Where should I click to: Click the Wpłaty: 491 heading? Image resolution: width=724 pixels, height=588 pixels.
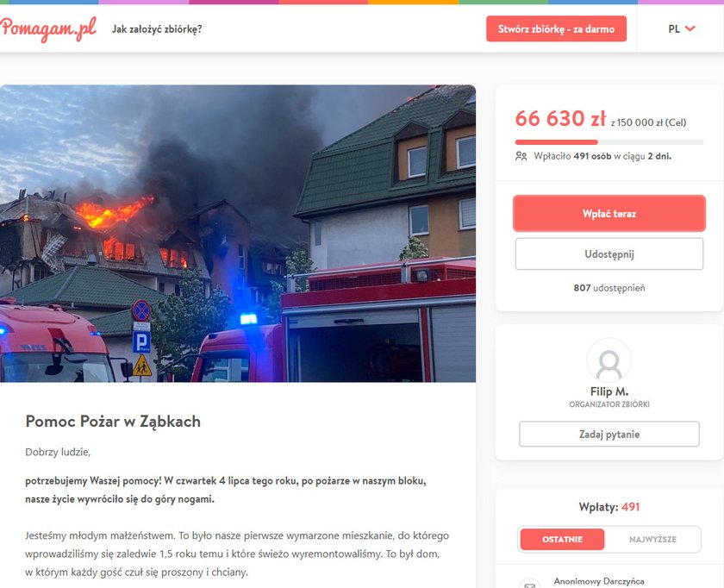(x=609, y=507)
